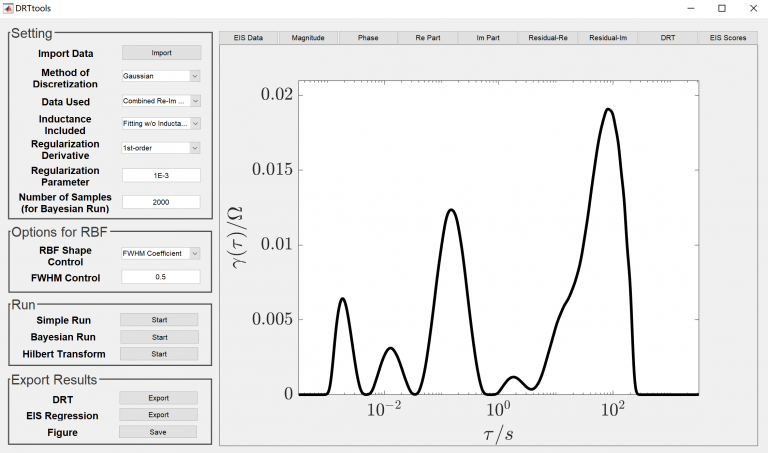Select the Residual-Re tab
Screen dimensions: 768x453
pos(547,38)
